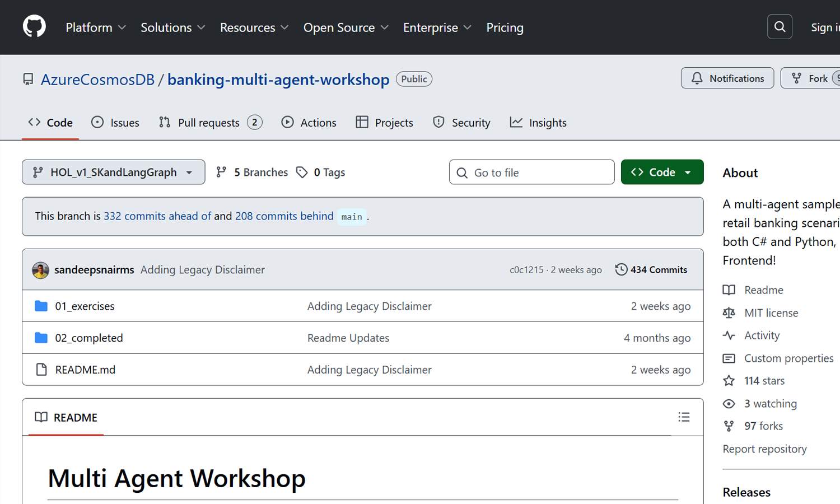
Task: Open the Solutions menu
Action: 172,27
